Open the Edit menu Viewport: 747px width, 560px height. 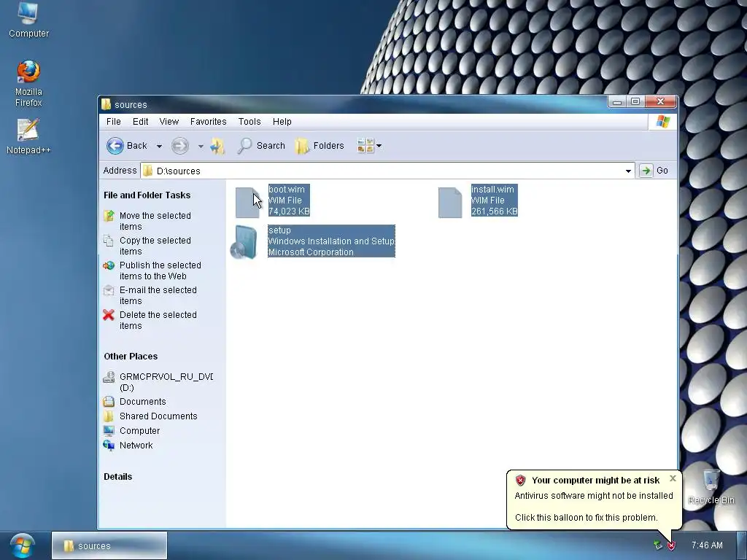click(x=141, y=122)
